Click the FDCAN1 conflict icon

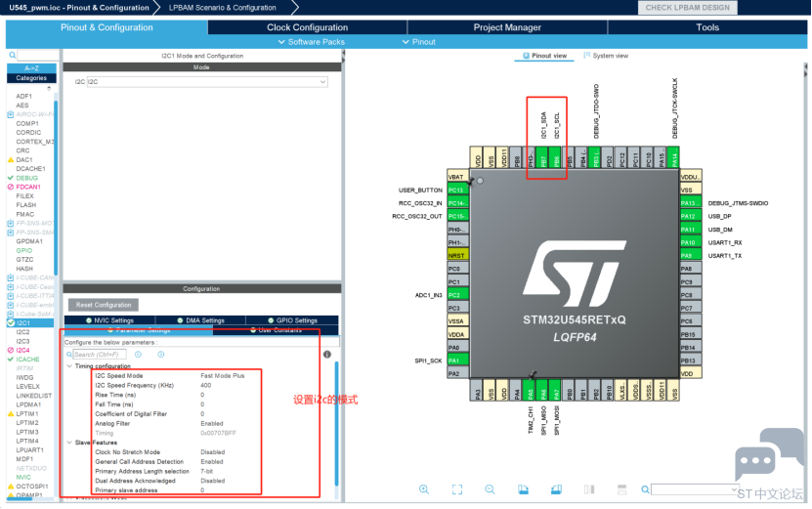click(11, 187)
